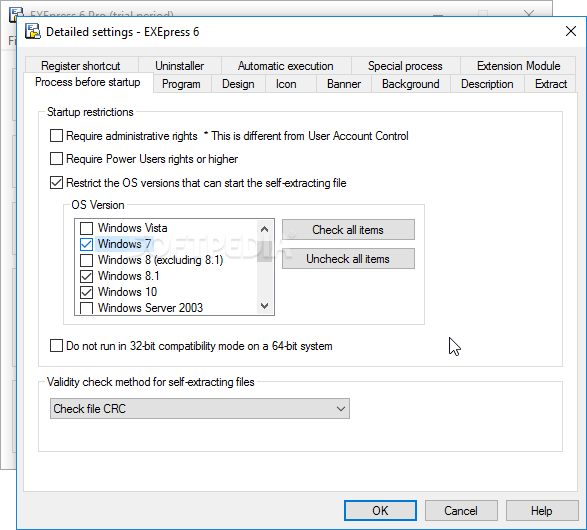The height and width of the screenshot is (530, 587).
Task: Switch to Register shortcut tab
Action: [x=81, y=66]
